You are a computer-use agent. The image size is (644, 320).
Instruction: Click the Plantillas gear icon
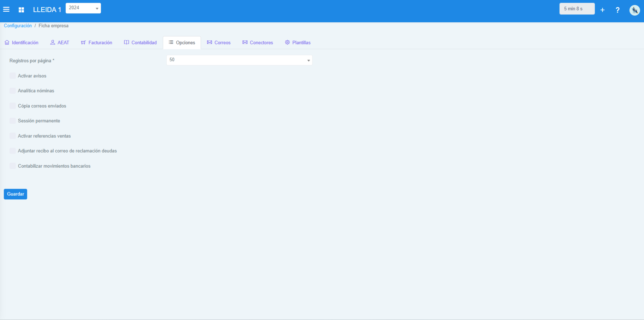pos(288,42)
